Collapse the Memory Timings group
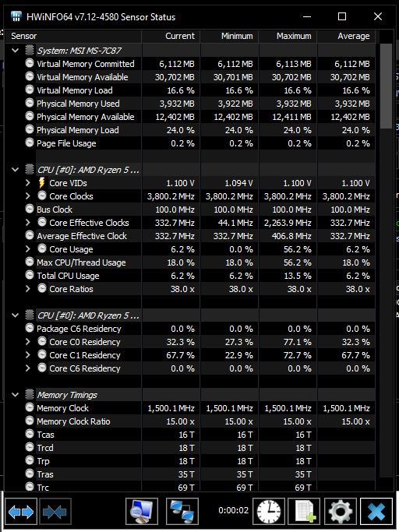The height and width of the screenshot is (532, 399). pyautogui.click(x=16, y=395)
